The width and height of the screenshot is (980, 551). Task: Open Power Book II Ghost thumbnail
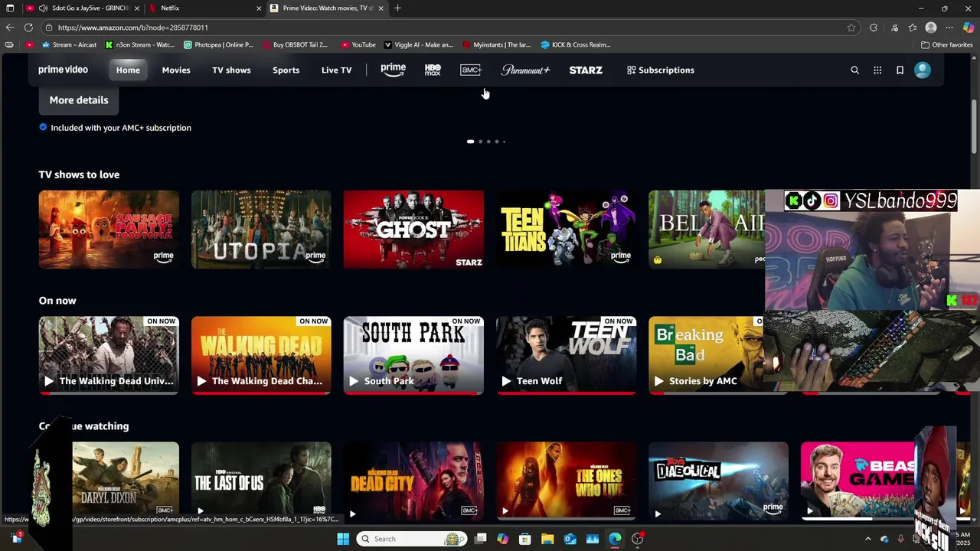tap(413, 230)
